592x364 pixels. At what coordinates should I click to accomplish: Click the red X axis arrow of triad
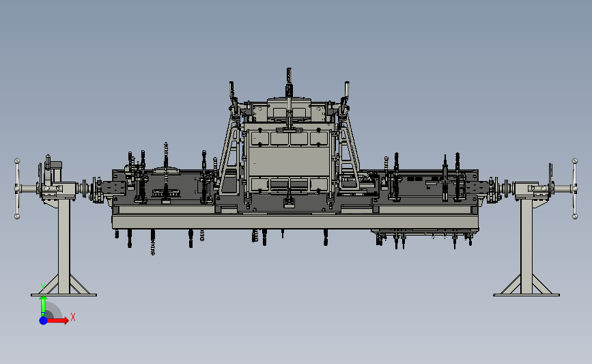(x=58, y=320)
